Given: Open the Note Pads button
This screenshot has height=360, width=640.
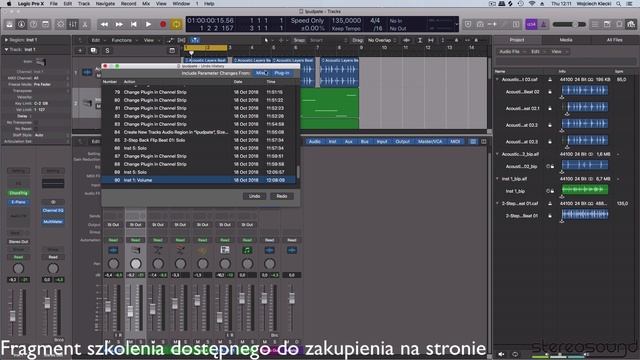Looking at the screenshot, I should tap(607, 24).
